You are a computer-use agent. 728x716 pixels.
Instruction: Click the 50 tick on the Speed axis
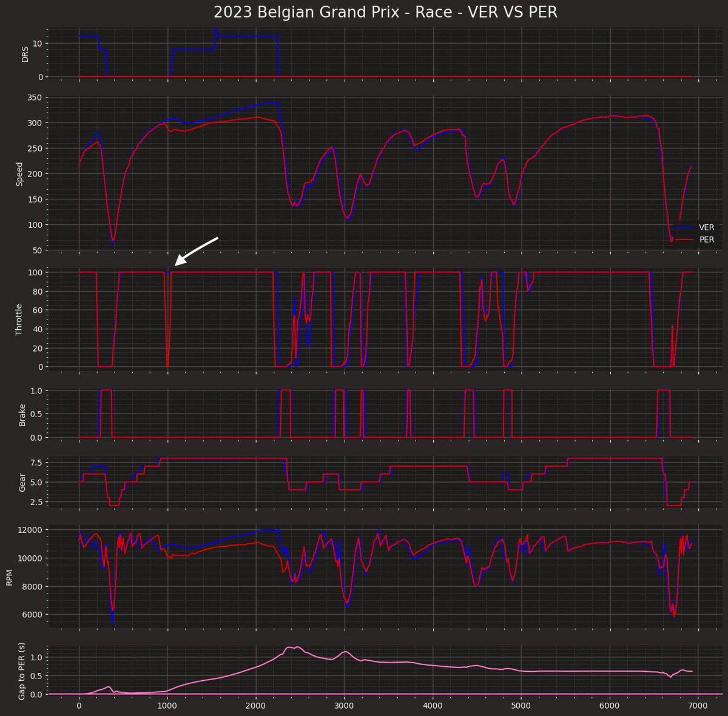pyautogui.click(x=36, y=250)
